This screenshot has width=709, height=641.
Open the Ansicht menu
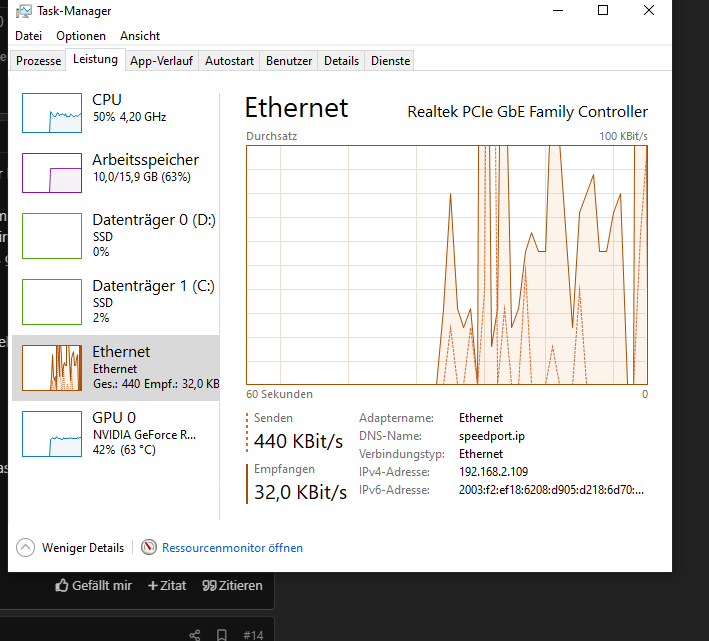[x=140, y=36]
